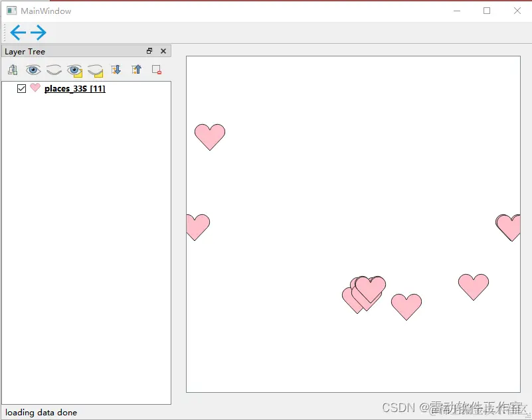Float the Layer Tree panel using the dock icon

coord(149,51)
